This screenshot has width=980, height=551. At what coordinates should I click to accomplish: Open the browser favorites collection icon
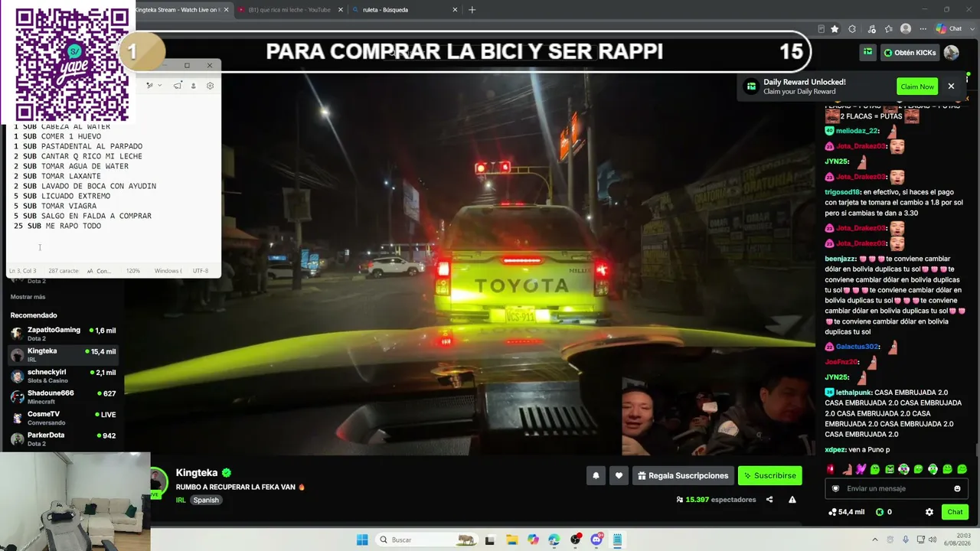tap(888, 29)
